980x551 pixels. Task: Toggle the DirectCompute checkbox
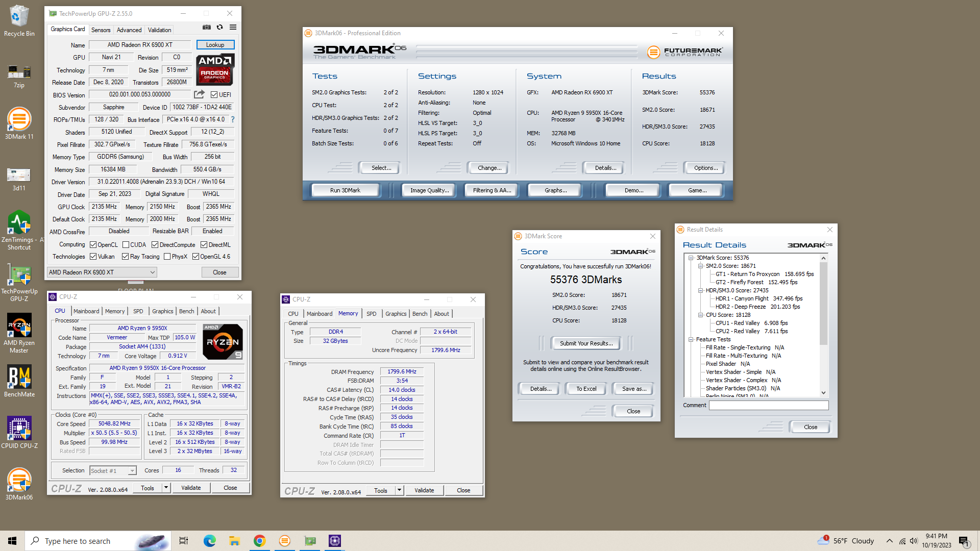tap(155, 245)
